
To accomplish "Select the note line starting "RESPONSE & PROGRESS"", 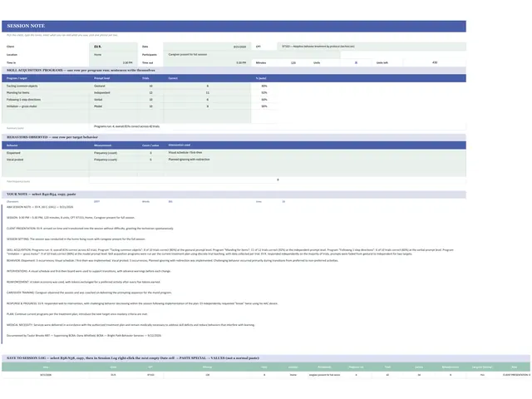I will [142, 303].
